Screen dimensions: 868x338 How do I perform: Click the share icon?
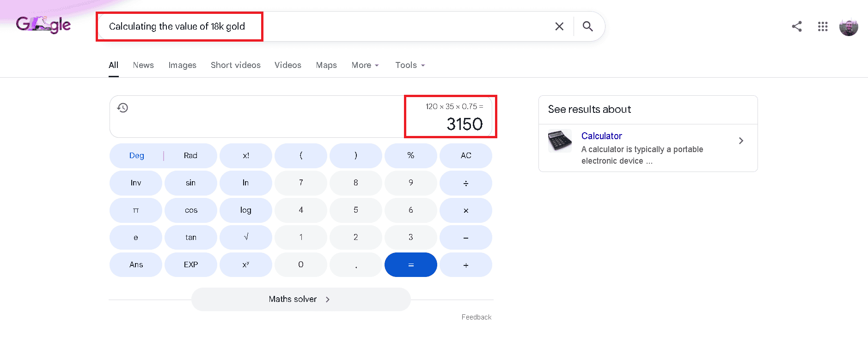(x=796, y=26)
